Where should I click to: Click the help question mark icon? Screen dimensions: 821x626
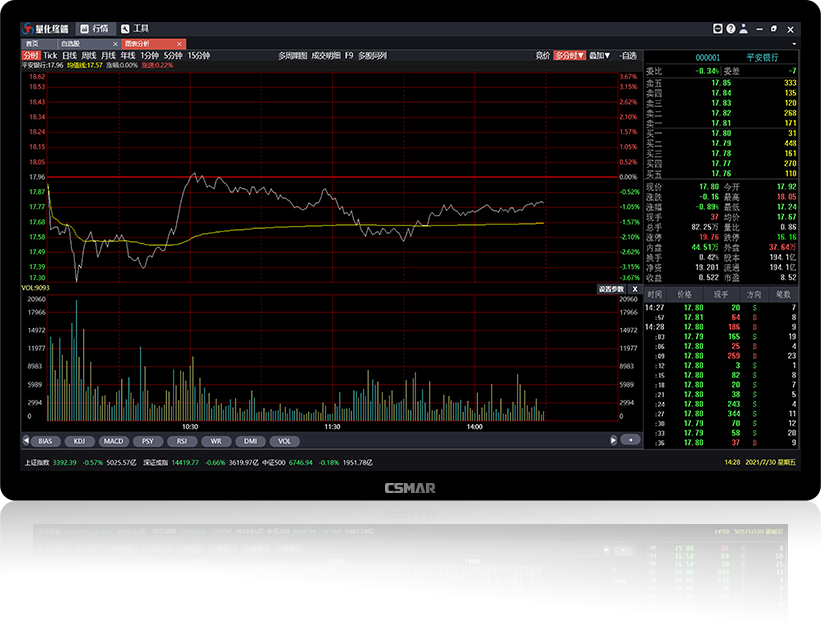point(731,29)
